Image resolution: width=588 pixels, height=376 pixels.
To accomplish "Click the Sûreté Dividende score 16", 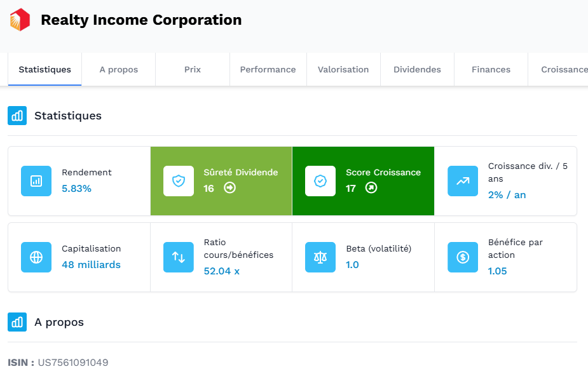I will tap(209, 189).
